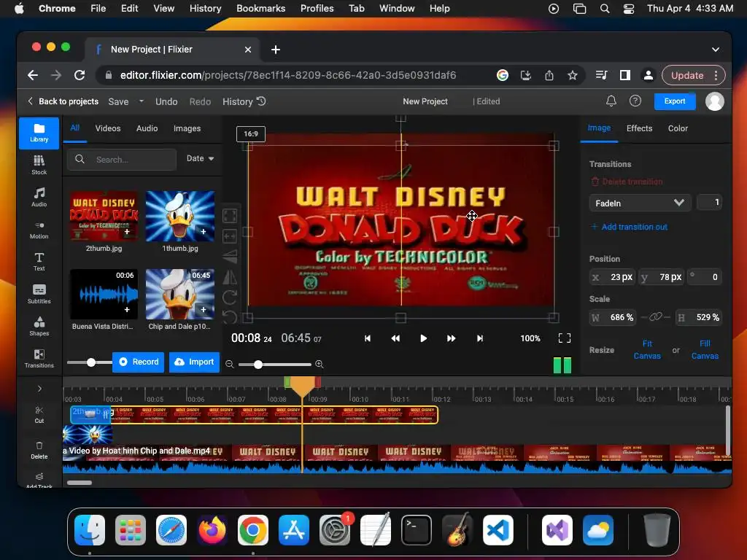
Task: Open the Audio panel in the sidebar
Action: coord(39,197)
